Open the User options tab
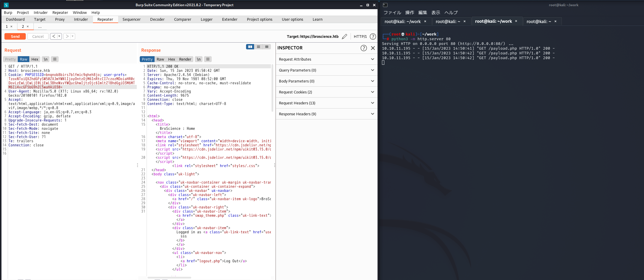Screen dimensions: 644x280 tap(293, 20)
